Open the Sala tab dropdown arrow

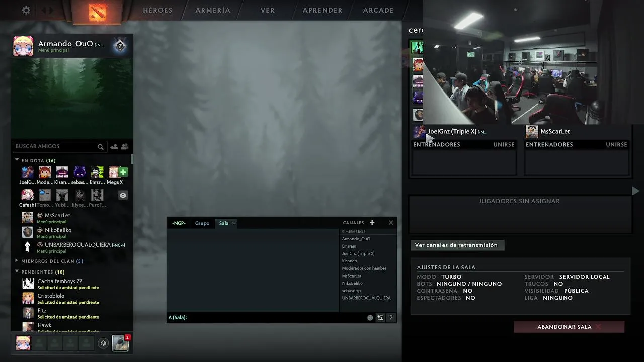233,223
